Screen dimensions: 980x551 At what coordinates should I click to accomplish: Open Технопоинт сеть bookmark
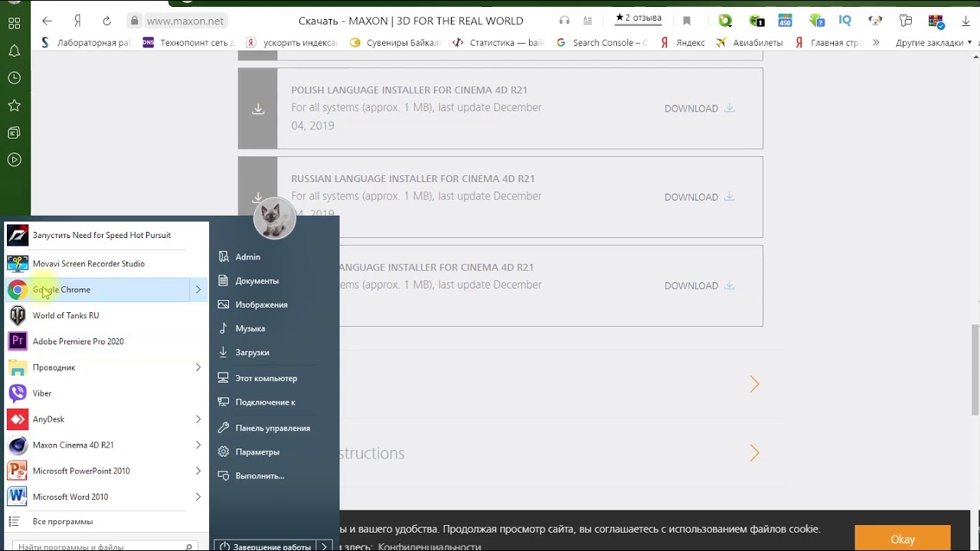pos(188,43)
